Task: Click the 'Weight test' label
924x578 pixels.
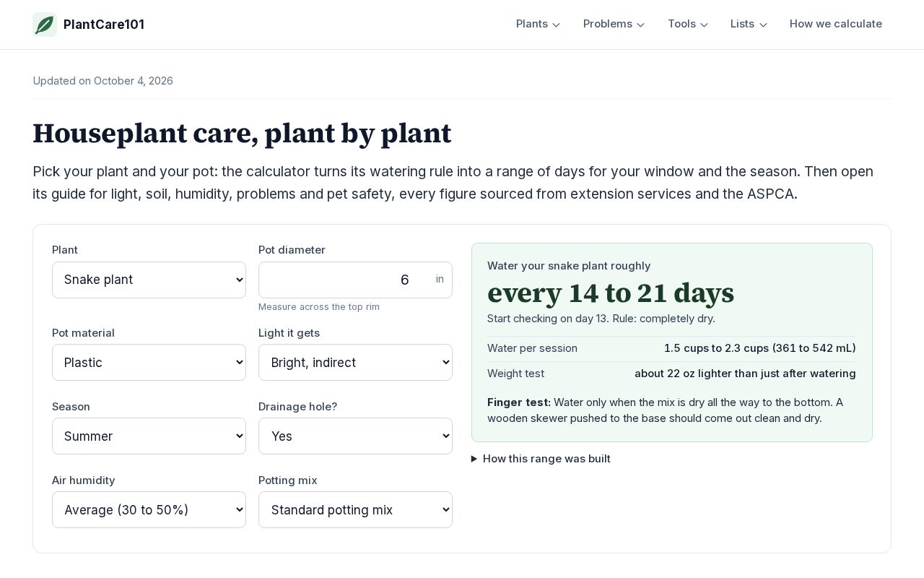Action: coord(515,374)
